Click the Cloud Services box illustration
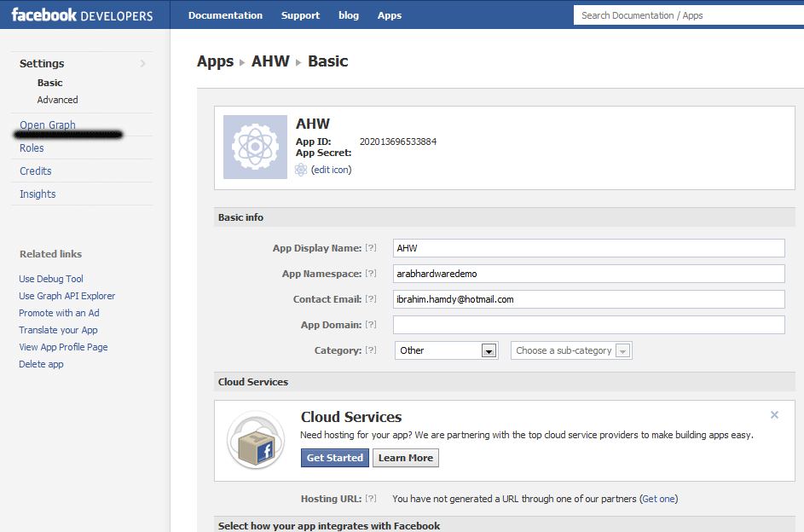 point(255,440)
